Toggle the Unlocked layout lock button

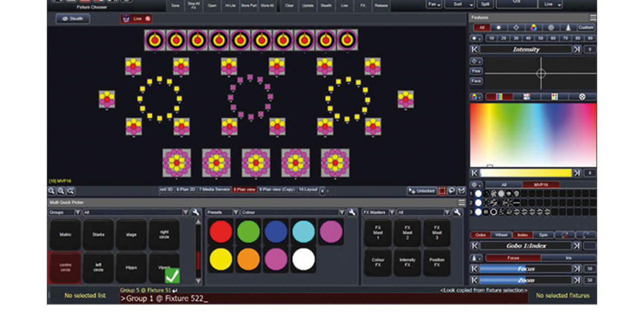(422, 191)
